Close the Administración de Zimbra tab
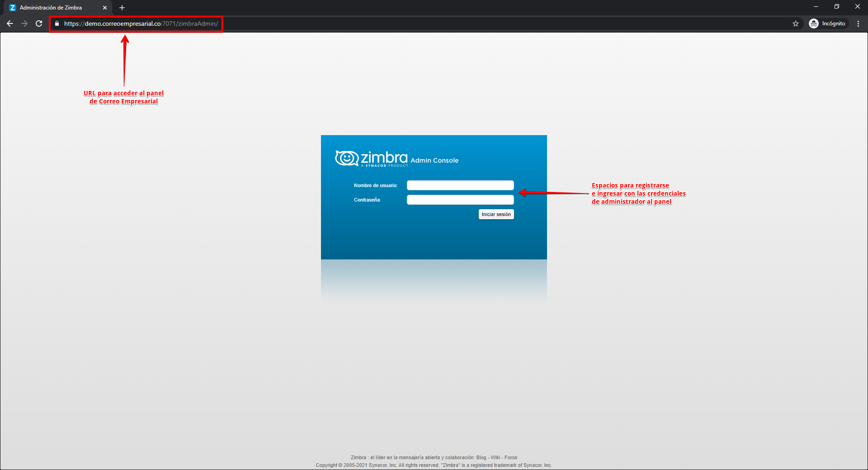 (105, 8)
